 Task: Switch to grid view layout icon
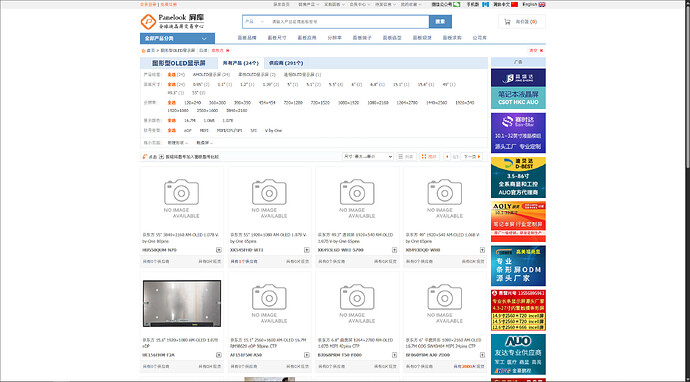pos(429,157)
